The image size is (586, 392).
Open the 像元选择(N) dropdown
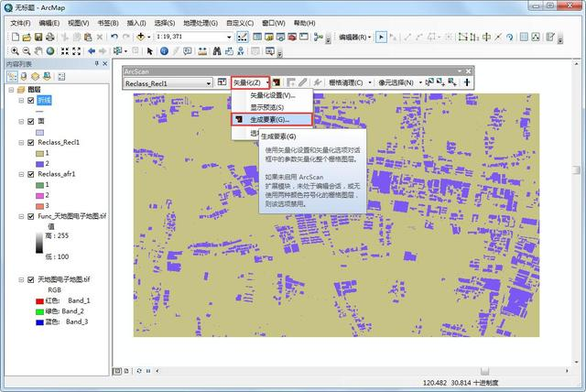(x=400, y=82)
